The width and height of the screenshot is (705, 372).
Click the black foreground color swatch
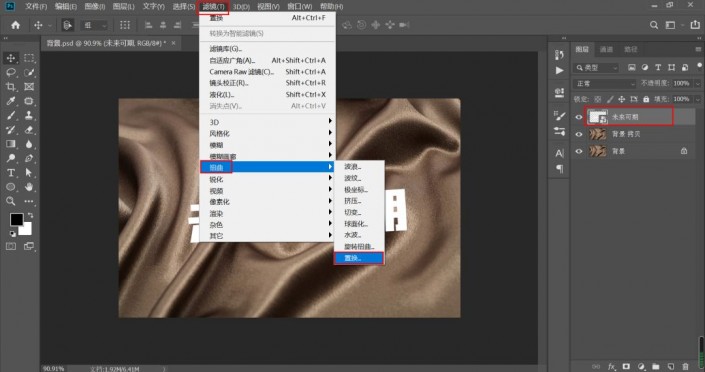pyautogui.click(x=16, y=220)
